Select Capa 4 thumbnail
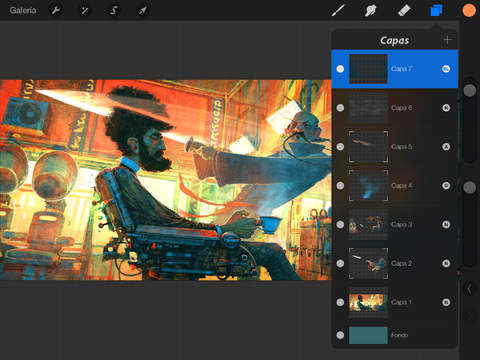The height and width of the screenshot is (360, 480). coord(368,186)
